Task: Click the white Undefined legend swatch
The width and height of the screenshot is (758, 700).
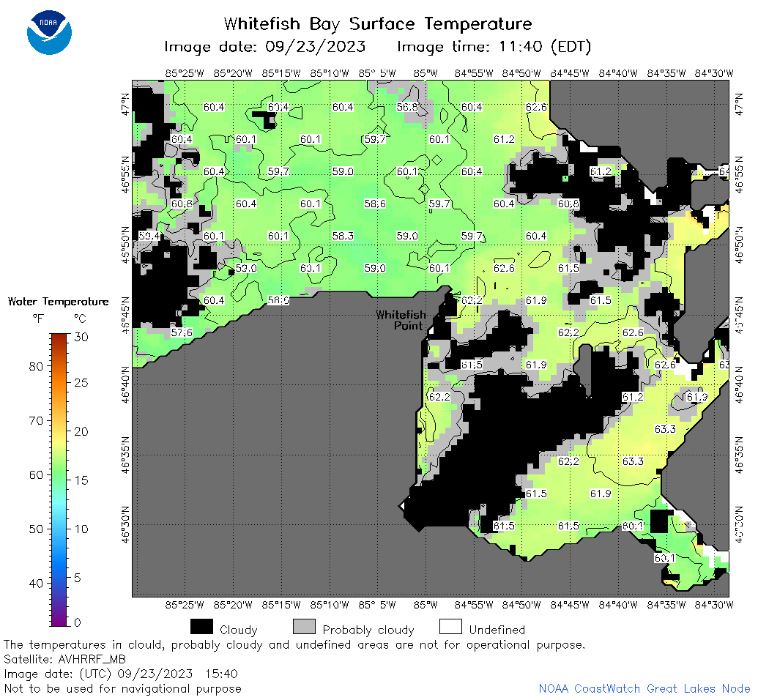Action: pos(450,626)
